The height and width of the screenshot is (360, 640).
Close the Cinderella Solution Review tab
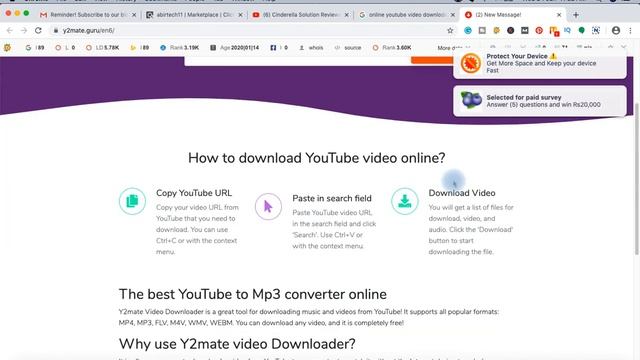tap(347, 15)
